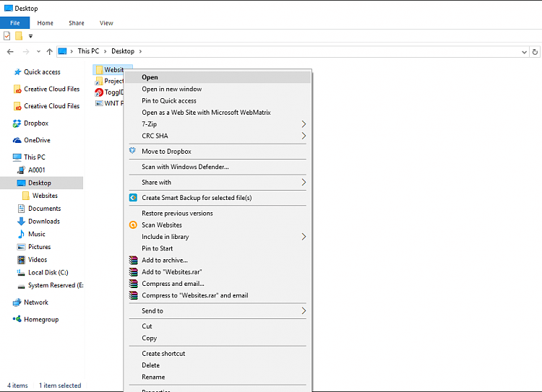Viewport: 542px width, 392px height.
Task: Click Desktop in the address breadcrumb
Action: click(x=123, y=51)
